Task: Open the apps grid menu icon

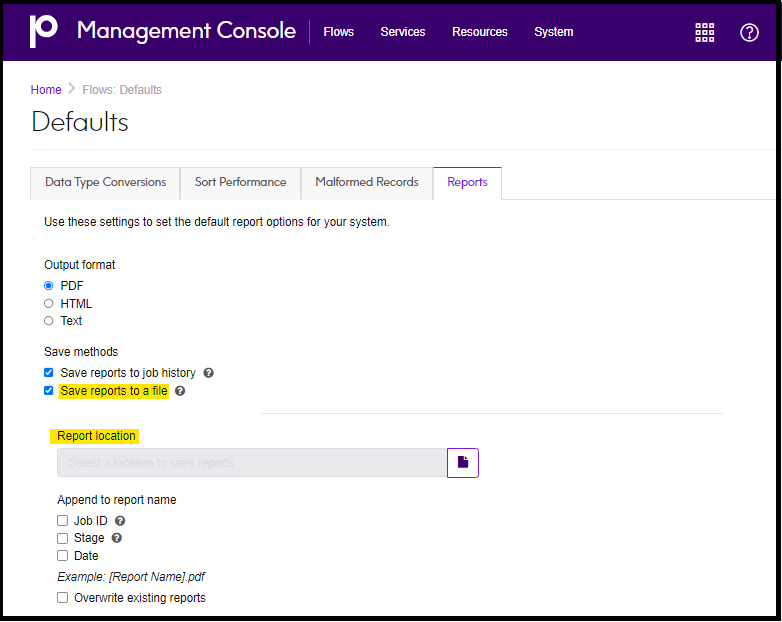Action: click(x=705, y=32)
